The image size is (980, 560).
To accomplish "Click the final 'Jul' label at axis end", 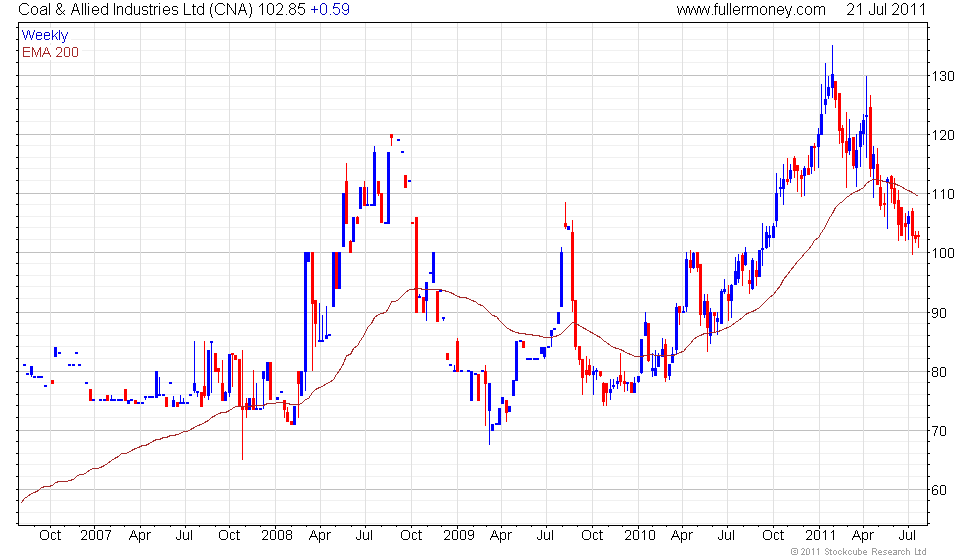I will (907, 536).
